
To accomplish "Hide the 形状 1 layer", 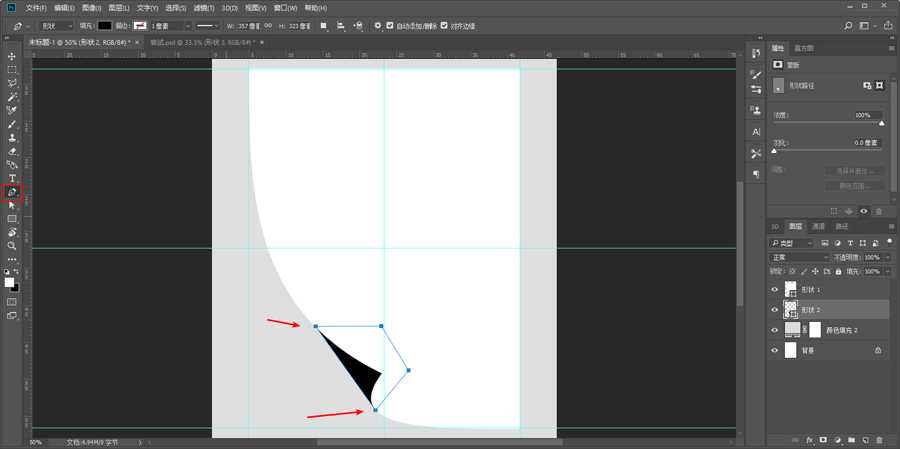I will (775, 290).
